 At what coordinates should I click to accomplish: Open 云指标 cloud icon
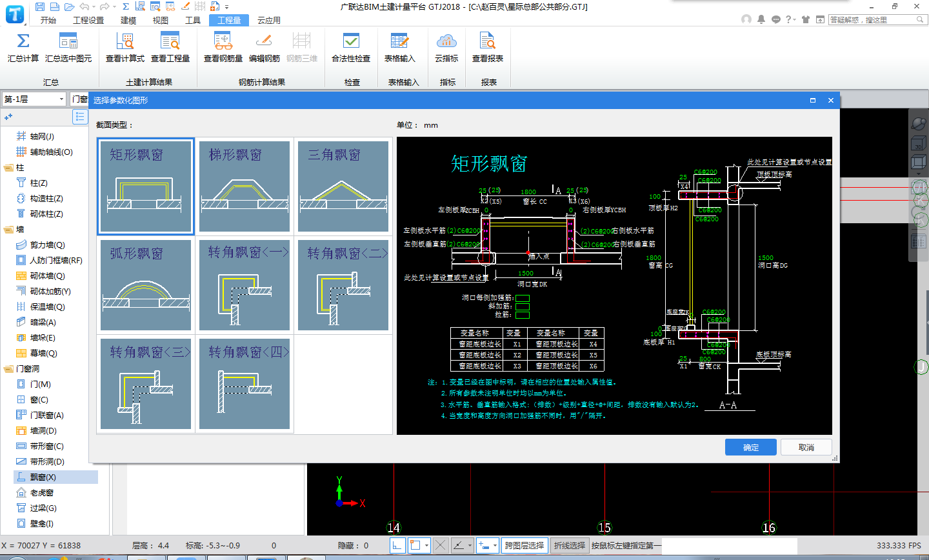click(x=446, y=41)
